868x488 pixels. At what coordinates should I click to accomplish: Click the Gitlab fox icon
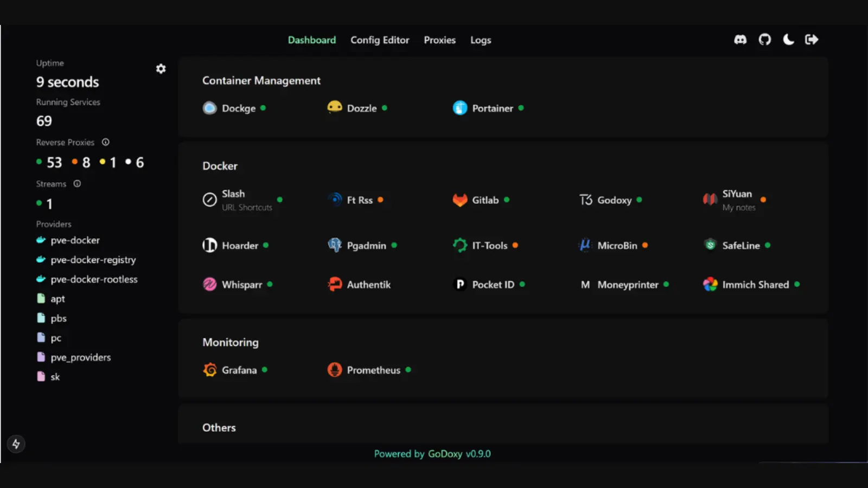460,200
